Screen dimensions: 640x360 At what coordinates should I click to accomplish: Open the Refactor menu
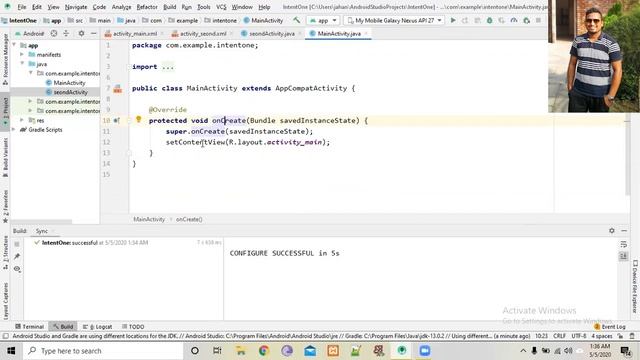click(147, 7)
